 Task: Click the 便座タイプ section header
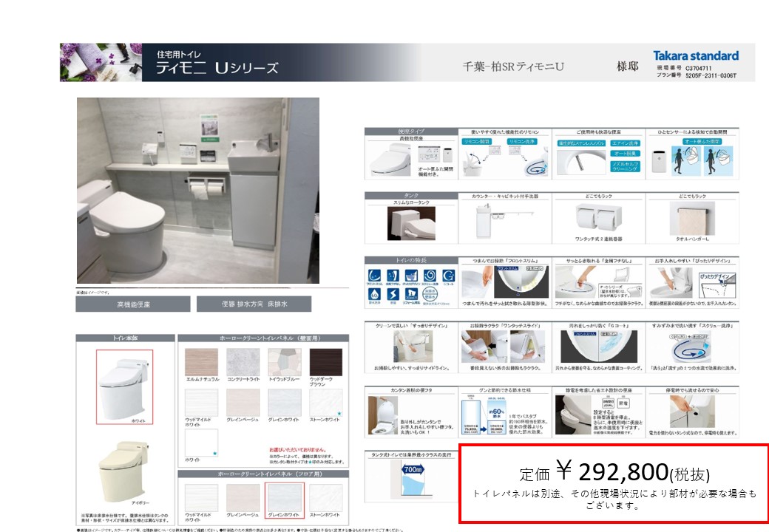click(x=410, y=132)
